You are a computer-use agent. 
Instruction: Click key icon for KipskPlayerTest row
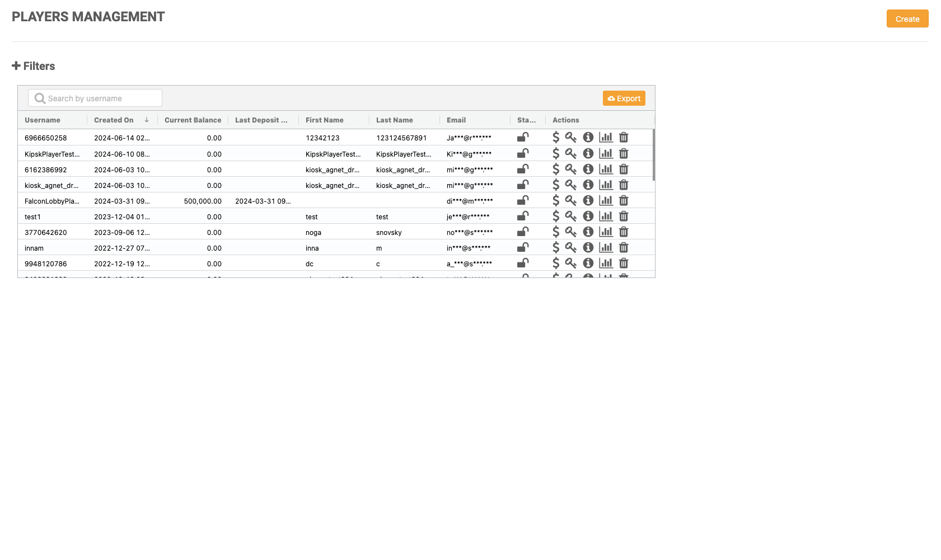pyautogui.click(x=570, y=153)
